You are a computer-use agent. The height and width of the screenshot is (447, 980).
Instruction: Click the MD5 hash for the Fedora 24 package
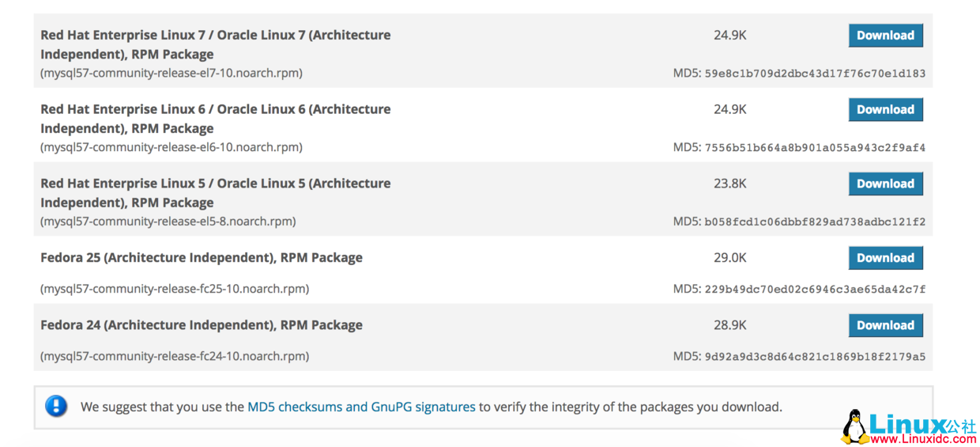click(x=814, y=357)
